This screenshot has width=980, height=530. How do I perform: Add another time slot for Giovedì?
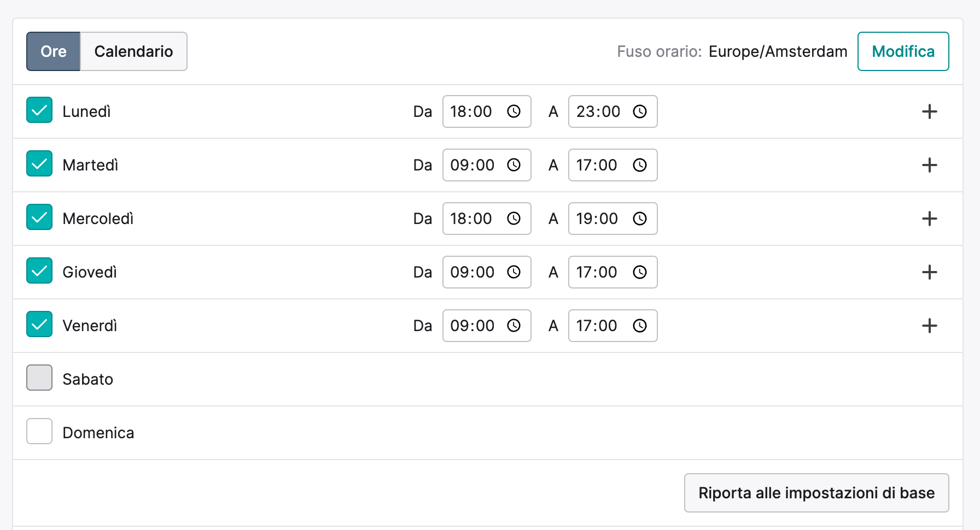tap(929, 272)
